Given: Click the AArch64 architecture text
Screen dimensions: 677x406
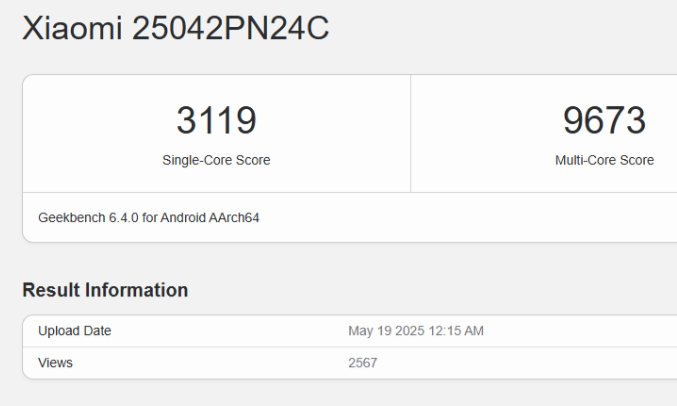Looking at the screenshot, I should click(x=234, y=218).
